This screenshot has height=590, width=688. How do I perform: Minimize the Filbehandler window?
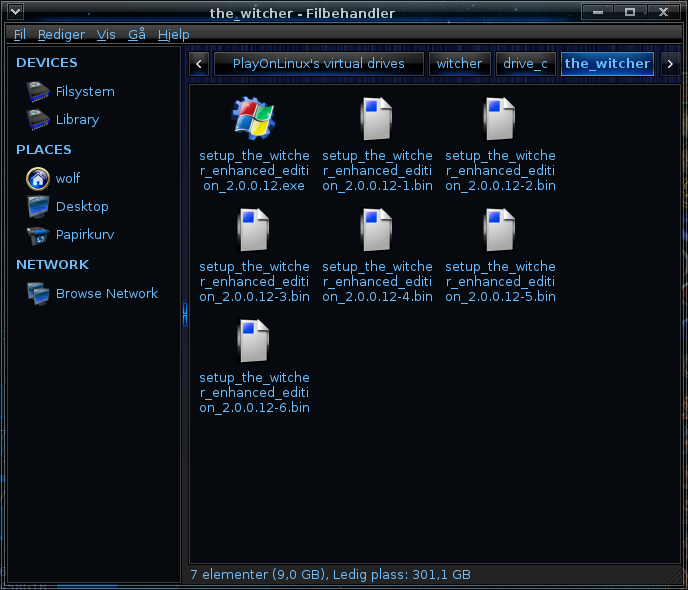tap(598, 12)
